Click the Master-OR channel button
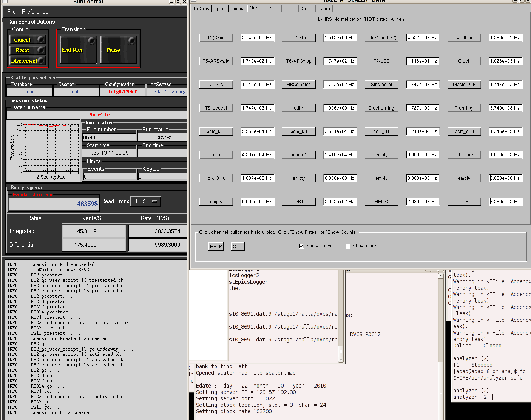Image resolution: width=531 pixels, height=420 pixels. coord(464,85)
